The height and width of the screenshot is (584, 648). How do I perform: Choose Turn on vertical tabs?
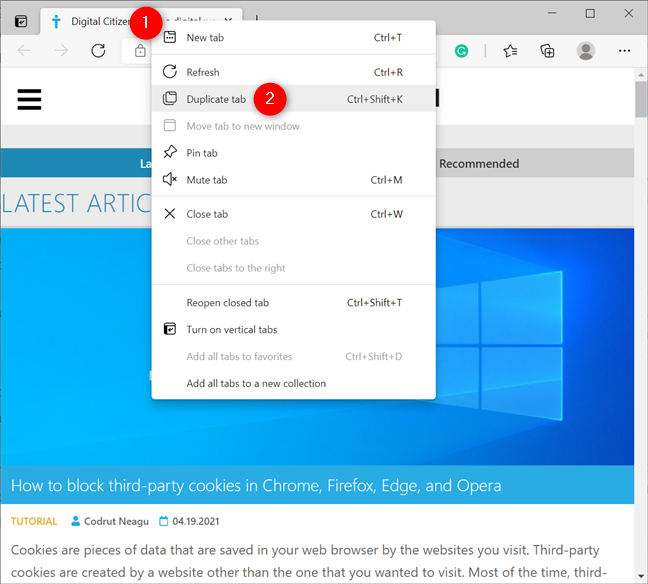point(293,329)
